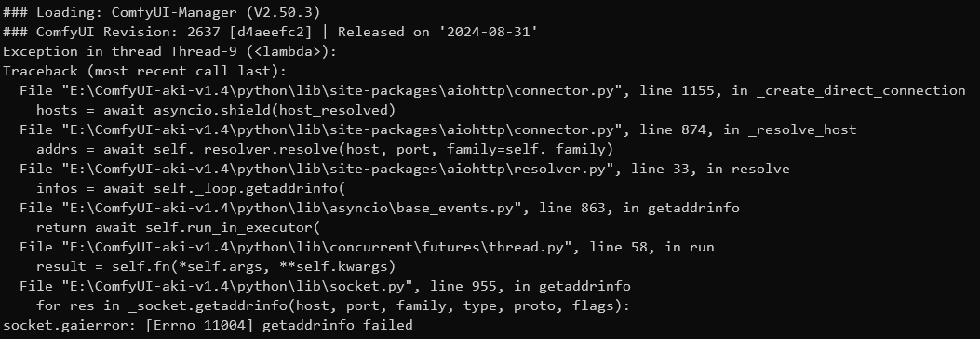This screenshot has height=339, width=980.
Task: Click the 'self.fn(*self.args, **self.kwargs)' line
Action: point(216,266)
